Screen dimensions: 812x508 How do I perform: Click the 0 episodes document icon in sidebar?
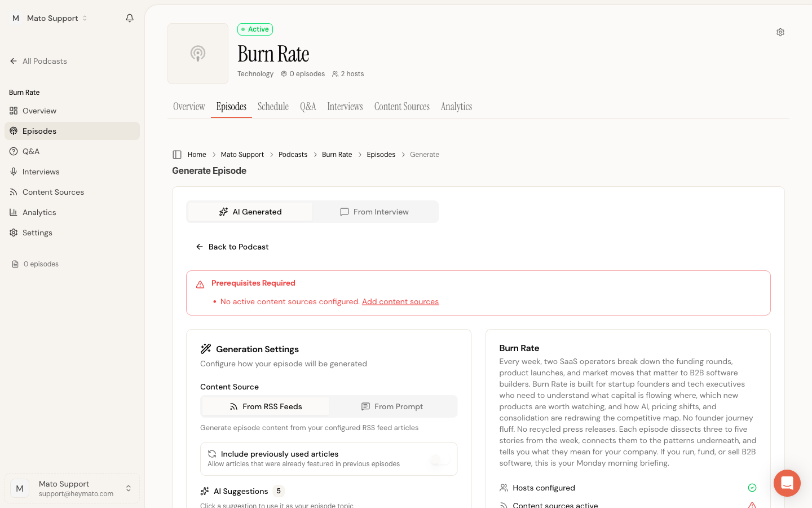click(15, 264)
